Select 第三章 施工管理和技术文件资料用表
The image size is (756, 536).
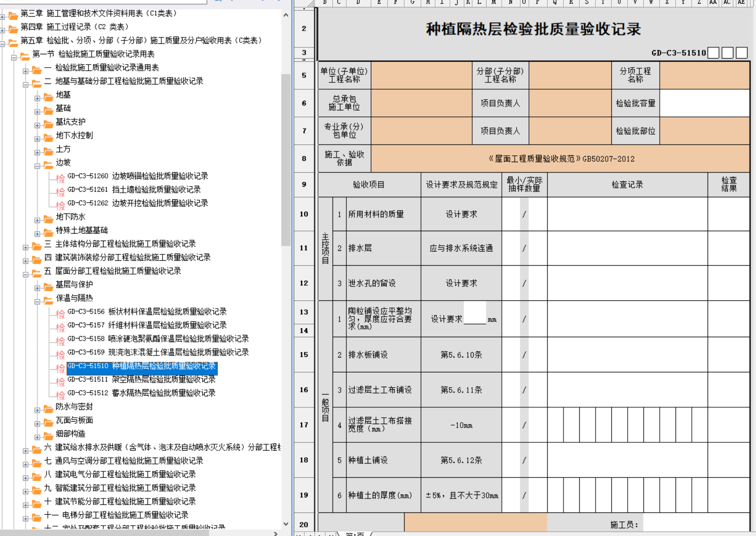pos(98,13)
